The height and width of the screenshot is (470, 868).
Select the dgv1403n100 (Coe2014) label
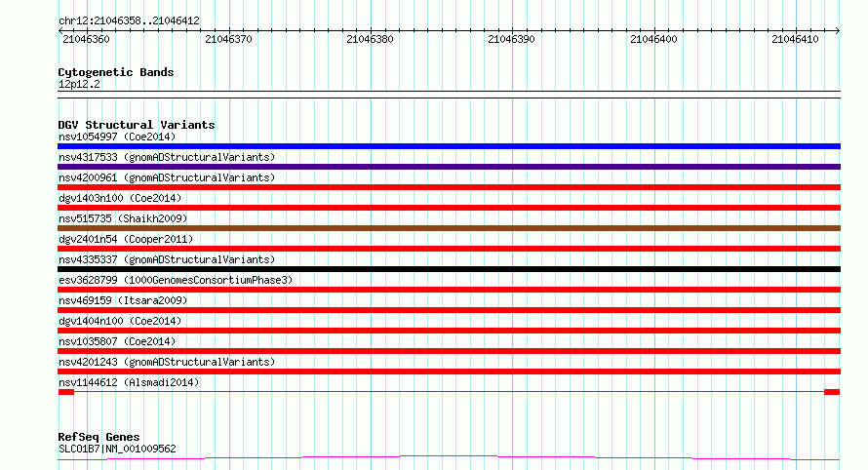click(120, 198)
